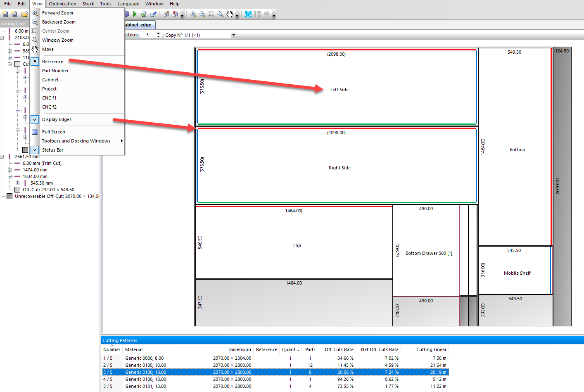
Task: Open the Window menu
Action: tap(154, 4)
